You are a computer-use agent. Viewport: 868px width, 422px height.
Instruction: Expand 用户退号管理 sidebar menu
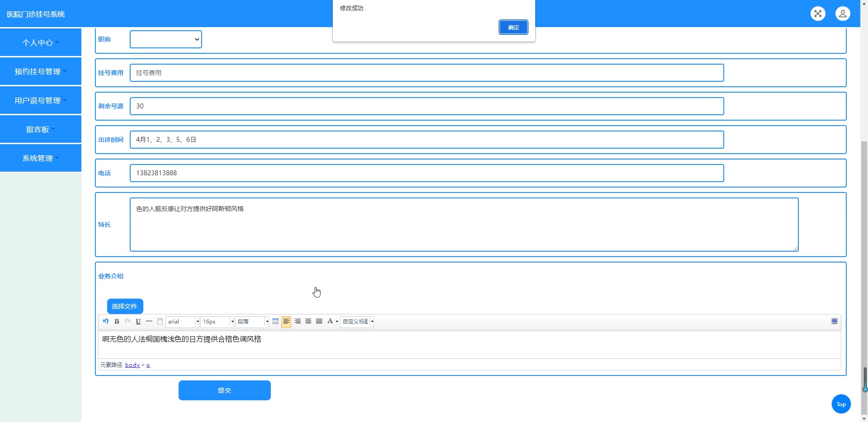coord(41,100)
